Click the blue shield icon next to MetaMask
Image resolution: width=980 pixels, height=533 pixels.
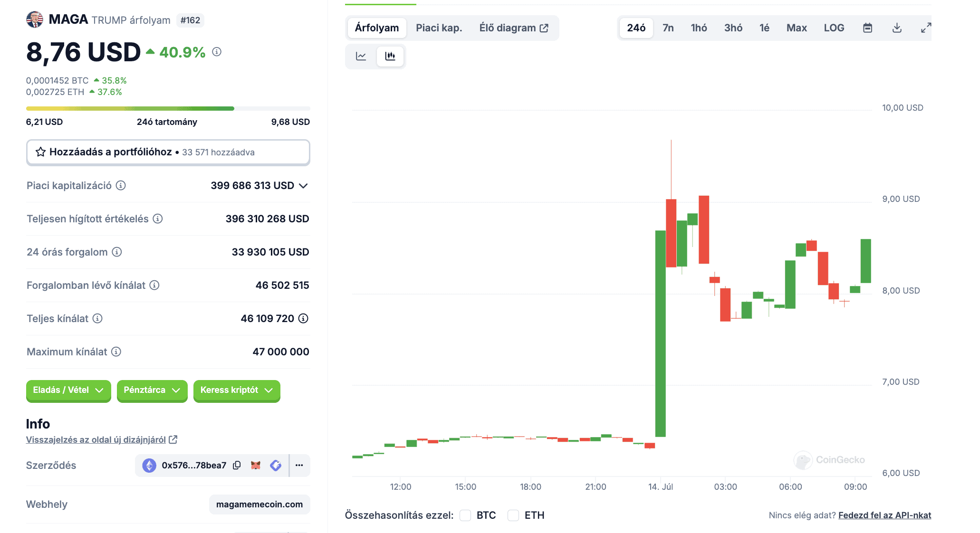(x=276, y=465)
